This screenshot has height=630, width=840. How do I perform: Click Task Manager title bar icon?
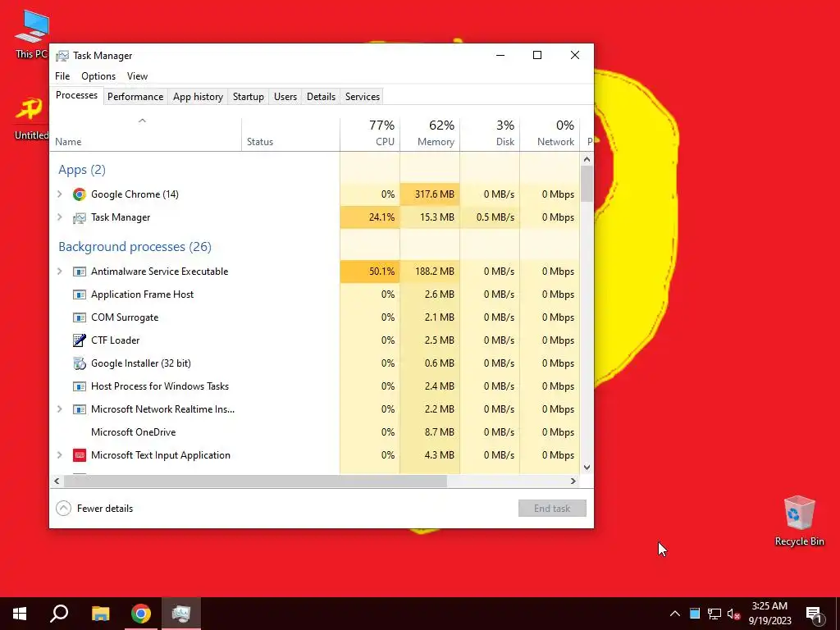[62, 56]
